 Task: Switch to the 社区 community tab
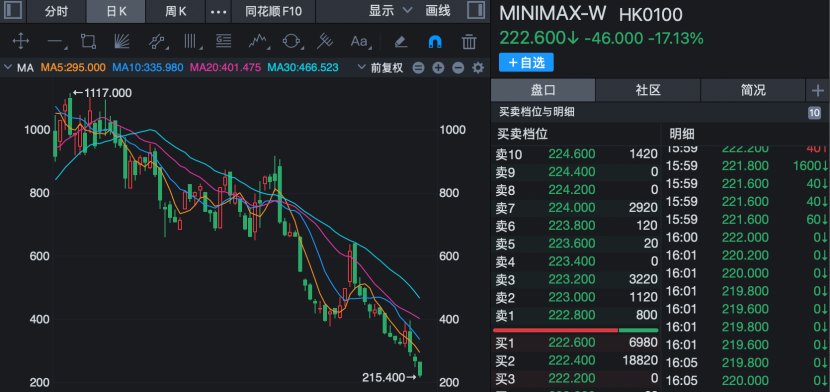(648, 90)
